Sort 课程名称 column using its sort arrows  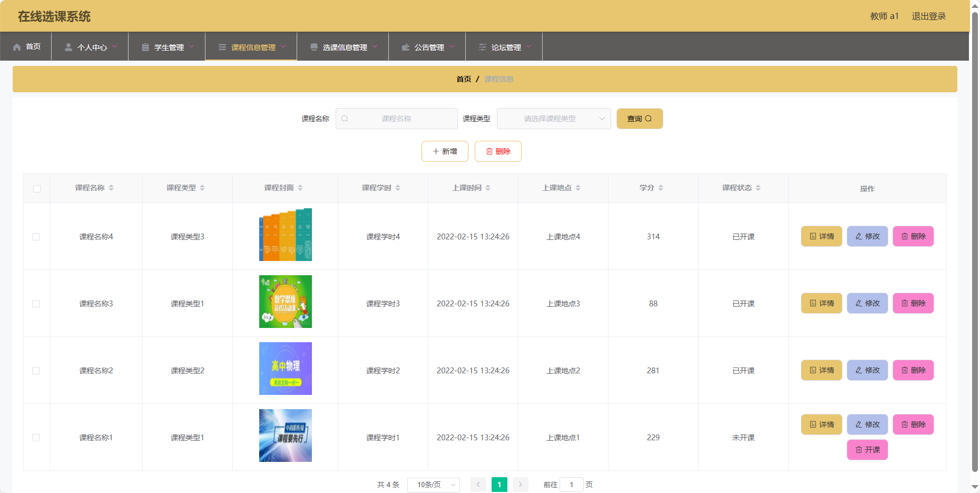(x=111, y=188)
